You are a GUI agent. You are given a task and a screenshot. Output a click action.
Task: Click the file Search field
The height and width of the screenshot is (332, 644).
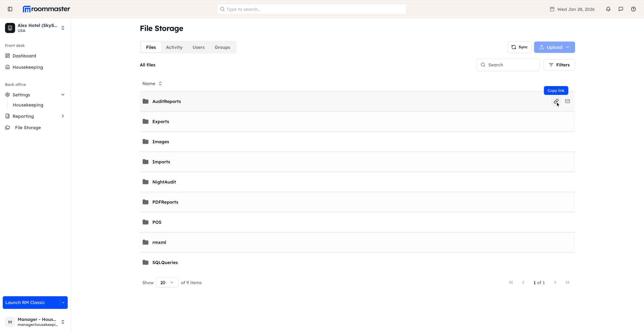click(511, 65)
